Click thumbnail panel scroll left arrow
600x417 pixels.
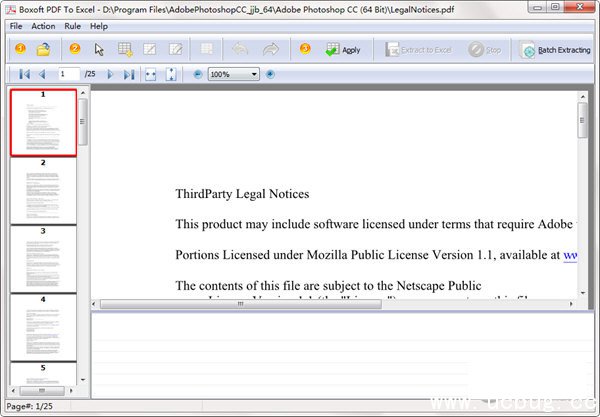pos(13,391)
